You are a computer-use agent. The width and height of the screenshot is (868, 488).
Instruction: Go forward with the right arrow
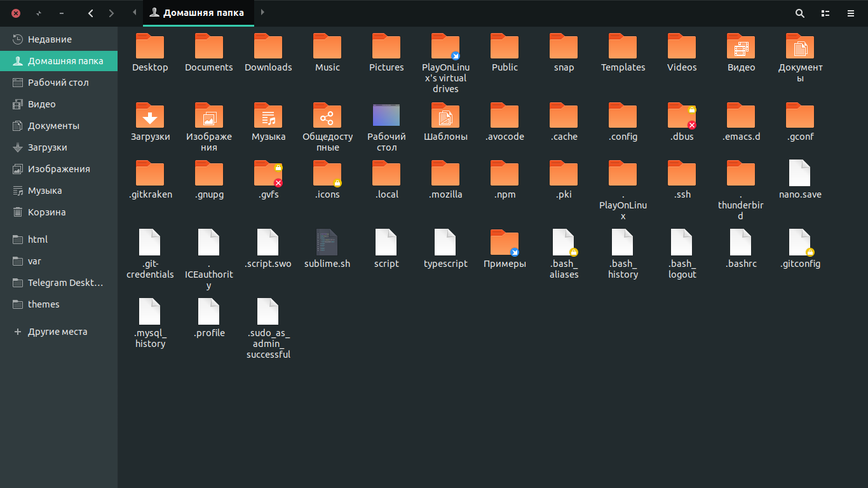pos(112,13)
